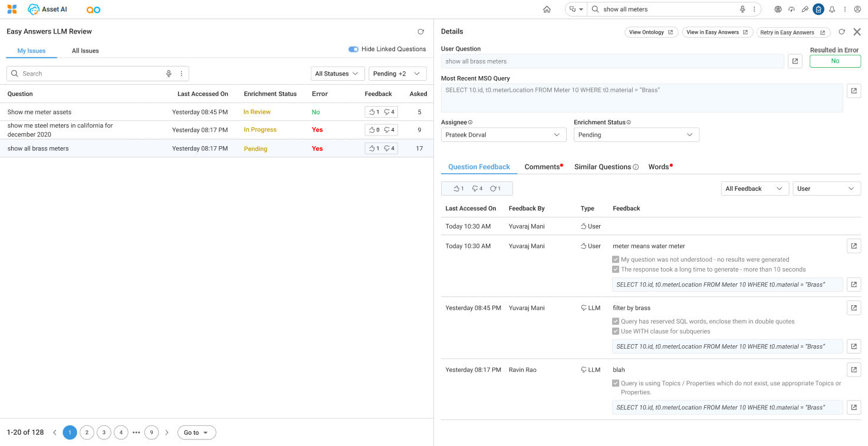Open Most Recent MSO Query external link icon
The height and width of the screenshot is (446, 868).
click(x=854, y=91)
